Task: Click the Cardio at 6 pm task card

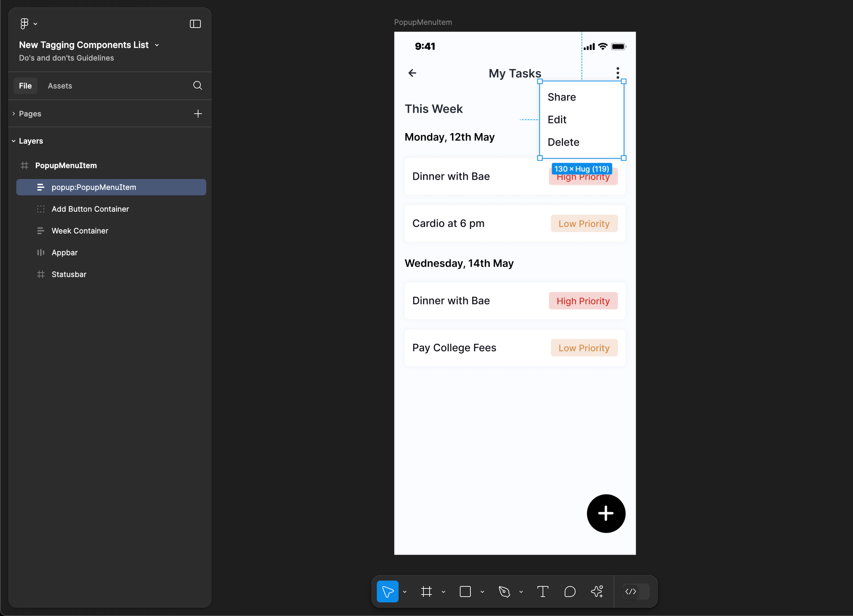Action: click(515, 223)
